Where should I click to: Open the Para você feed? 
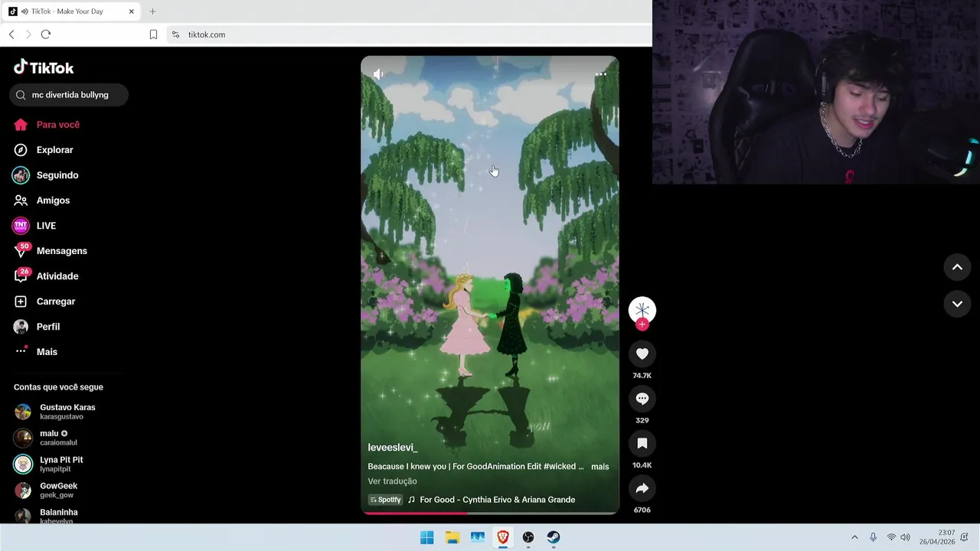click(x=57, y=125)
